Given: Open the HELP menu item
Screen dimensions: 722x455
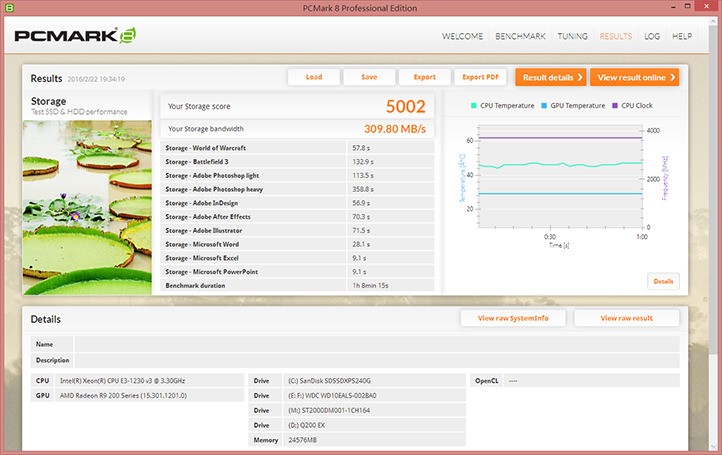Looking at the screenshot, I should click(x=682, y=37).
